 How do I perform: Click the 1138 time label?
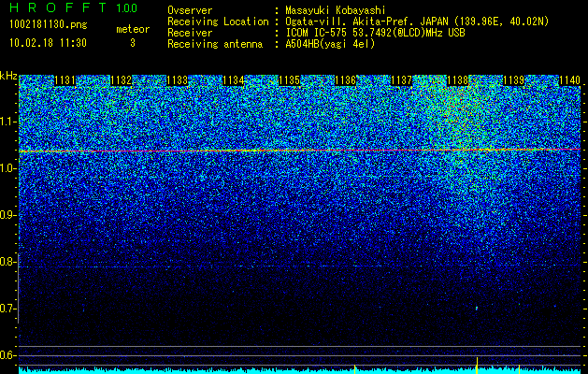(458, 80)
